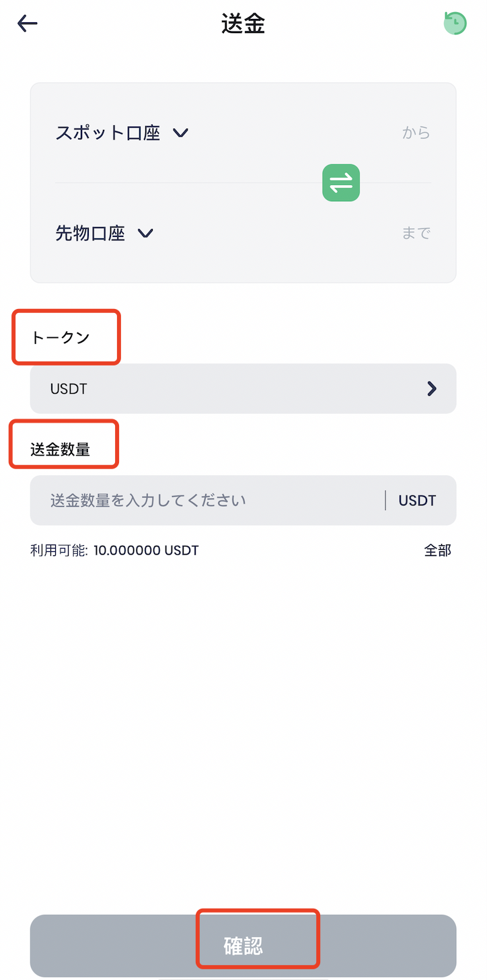
Task: Tap the back arrow icon
Action: [x=28, y=24]
